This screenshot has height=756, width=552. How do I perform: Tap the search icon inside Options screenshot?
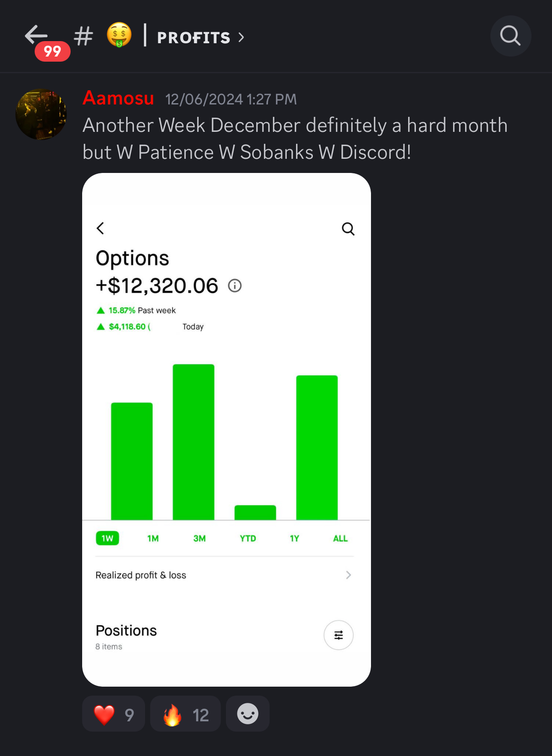coord(348,229)
